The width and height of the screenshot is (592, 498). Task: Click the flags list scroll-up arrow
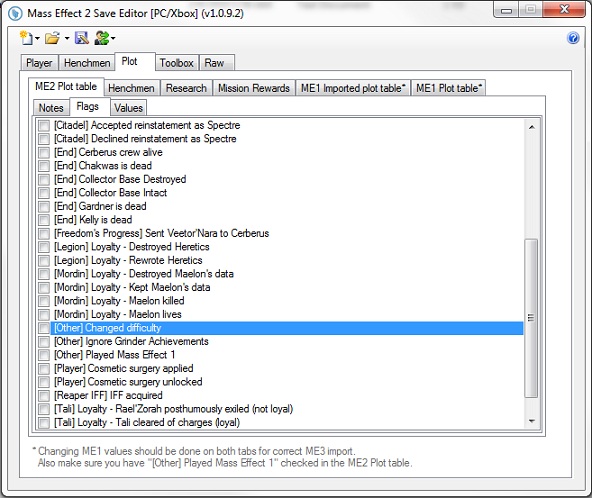[x=532, y=127]
